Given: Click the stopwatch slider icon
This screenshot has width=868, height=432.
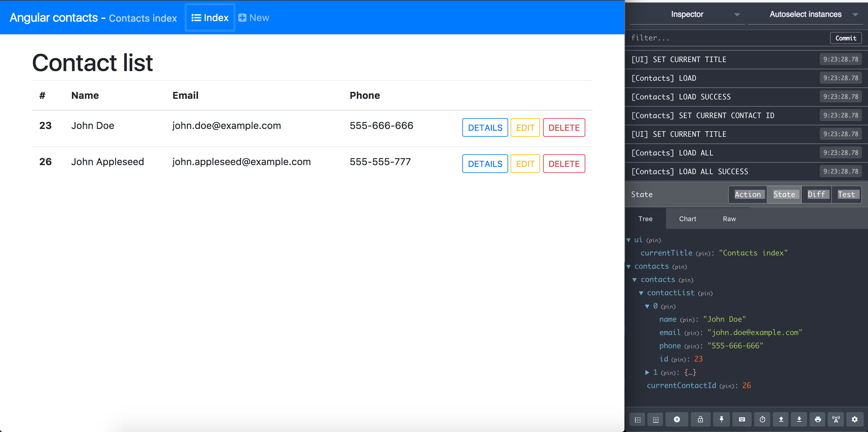Looking at the screenshot, I should point(762,419).
